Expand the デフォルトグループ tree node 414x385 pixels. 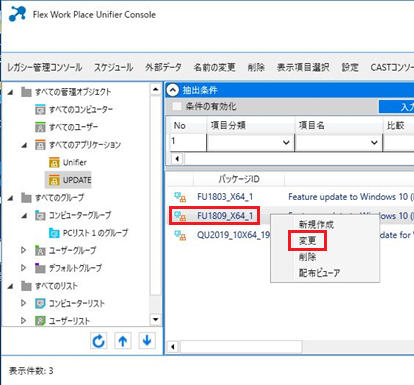(x=23, y=268)
